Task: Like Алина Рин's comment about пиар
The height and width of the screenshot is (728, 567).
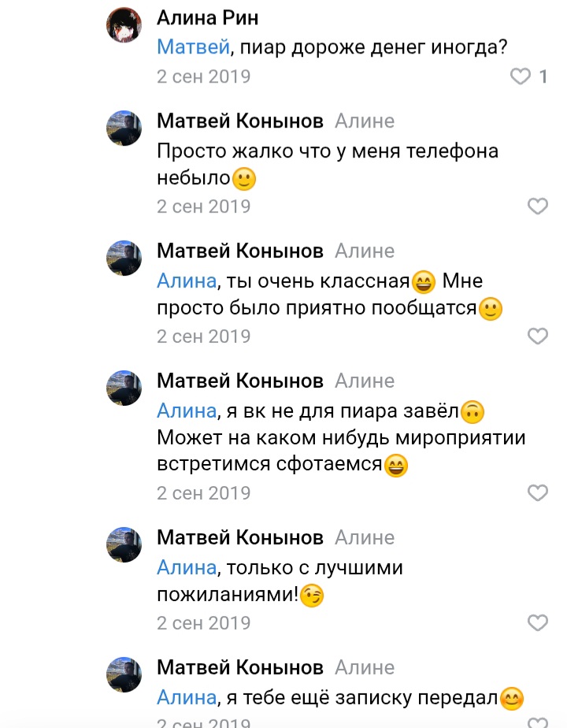Action: point(521,76)
